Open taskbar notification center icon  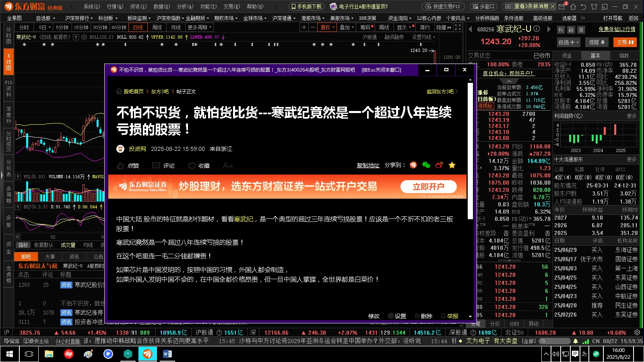click(x=575, y=354)
